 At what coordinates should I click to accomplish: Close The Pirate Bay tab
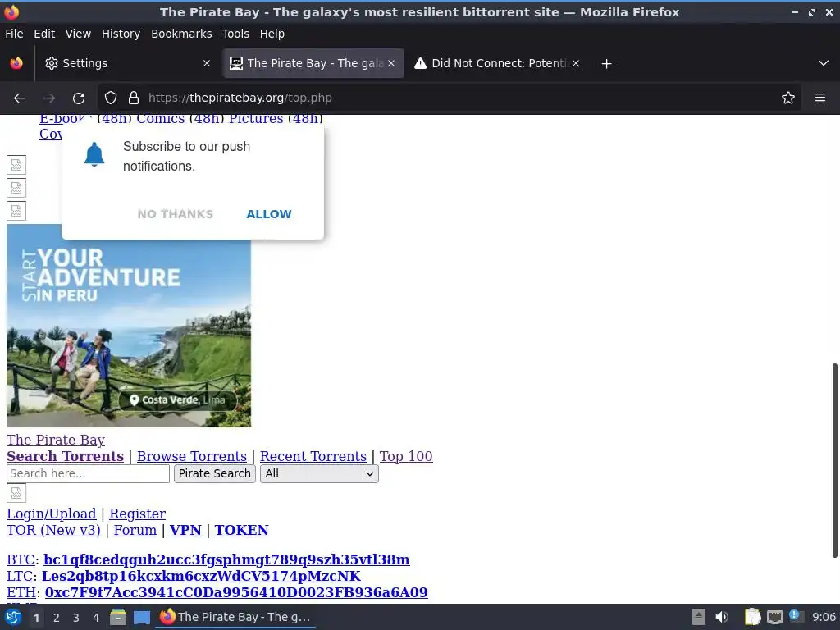click(391, 63)
